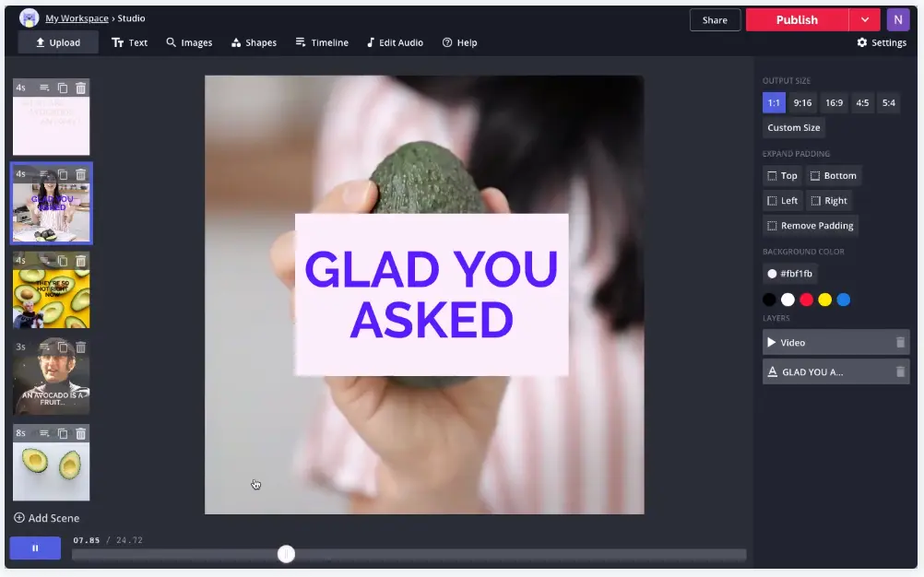
Task: Open the #fbf1fb background color picker
Action: pos(789,274)
